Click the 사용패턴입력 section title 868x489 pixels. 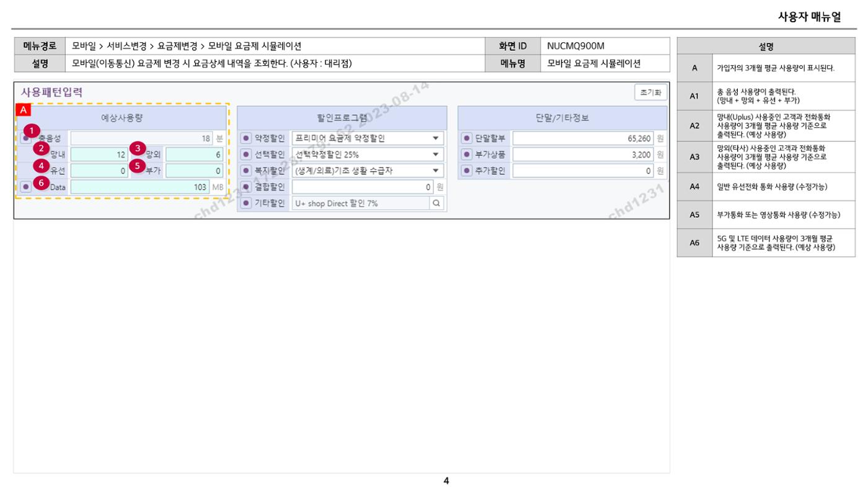[52, 92]
